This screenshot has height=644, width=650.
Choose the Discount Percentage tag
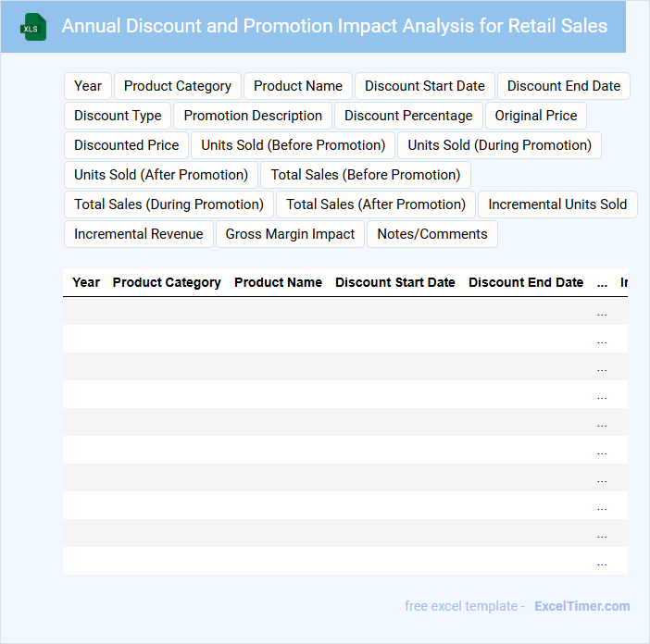click(408, 116)
